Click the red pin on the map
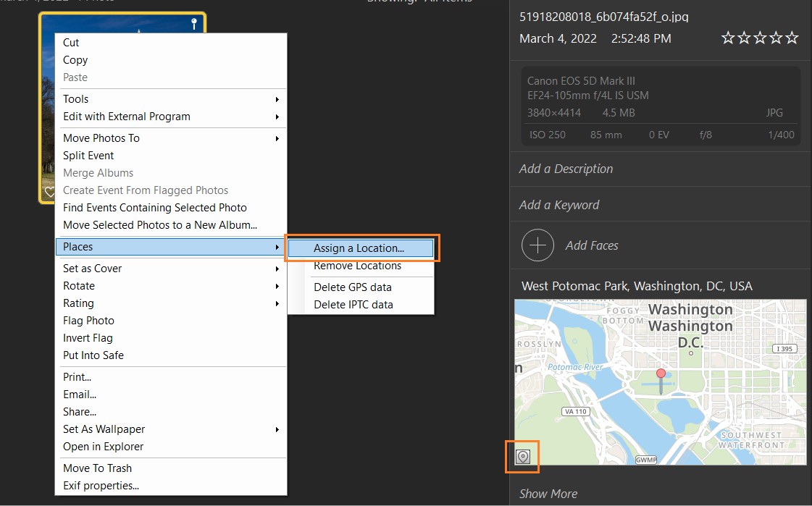 tap(661, 381)
